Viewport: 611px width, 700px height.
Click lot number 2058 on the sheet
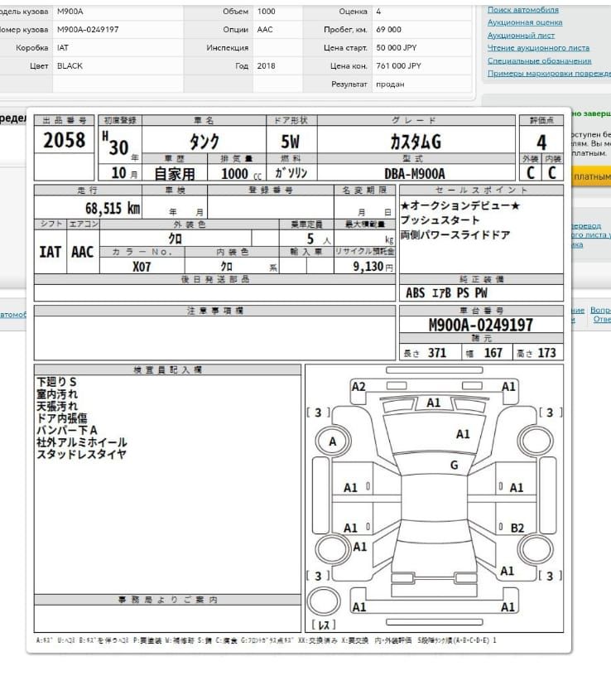click(x=64, y=140)
